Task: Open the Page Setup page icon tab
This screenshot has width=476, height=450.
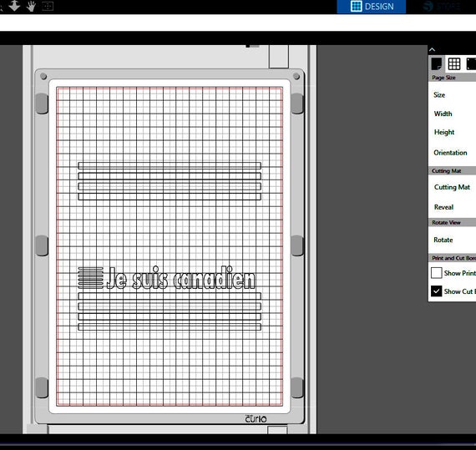Action: [x=437, y=63]
